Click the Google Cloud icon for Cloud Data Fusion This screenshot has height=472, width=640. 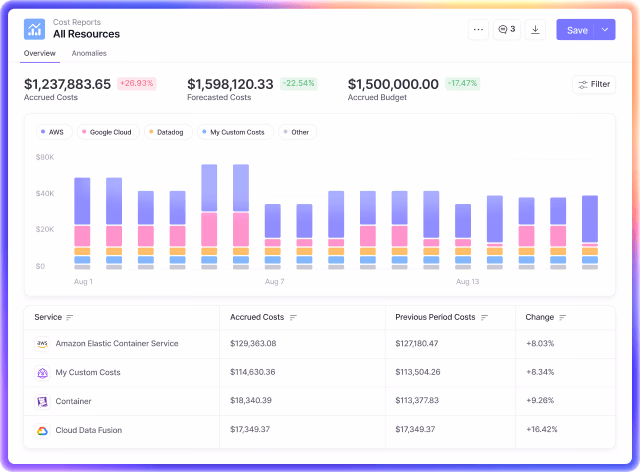pyautogui.click(x=42, y=430)
